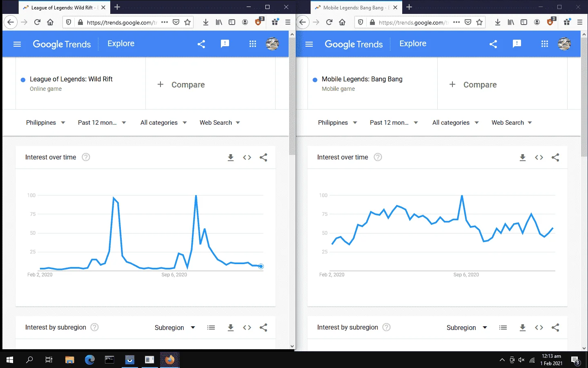Show list view in Mobile Legends subregion panel
This screenshot has height=368, width=588.
(x=503, y=328)
